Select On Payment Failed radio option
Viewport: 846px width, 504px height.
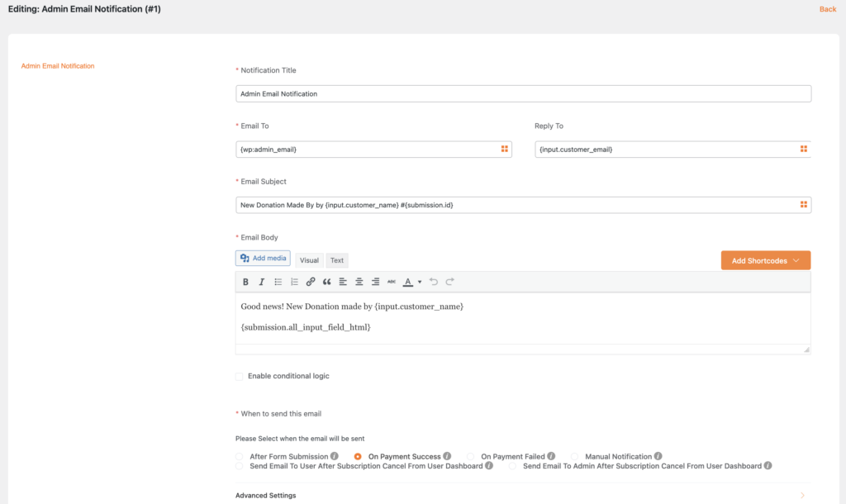click(x=471, y=456)
